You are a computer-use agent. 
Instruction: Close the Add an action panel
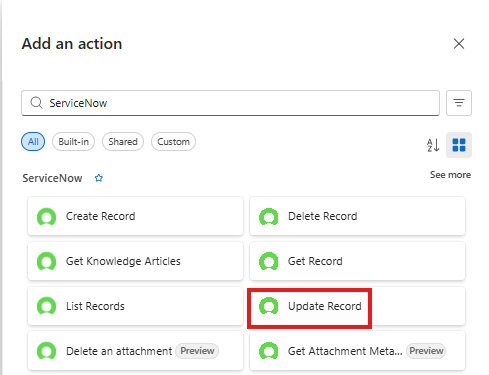click(459, 43)
